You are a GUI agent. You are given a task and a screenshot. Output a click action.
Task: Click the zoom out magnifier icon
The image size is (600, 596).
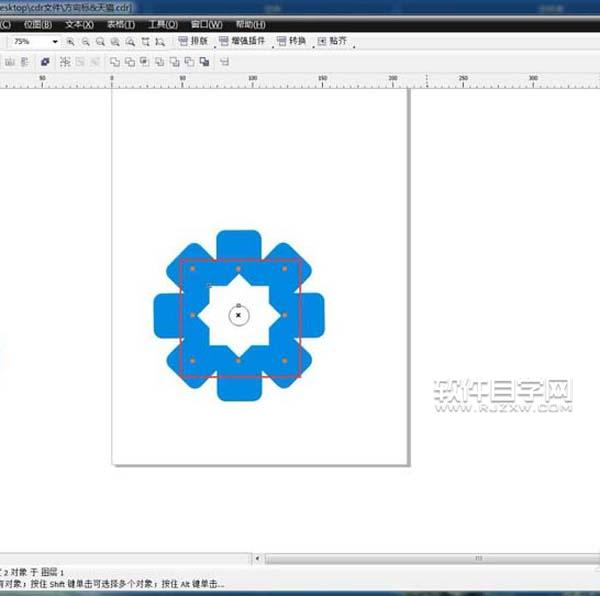point(86,42)
